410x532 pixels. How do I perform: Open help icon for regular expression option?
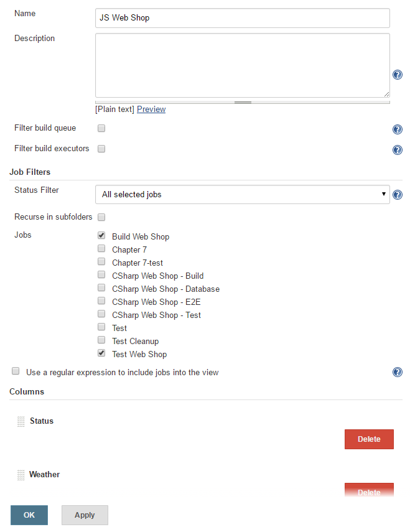(x=397, y=372)
